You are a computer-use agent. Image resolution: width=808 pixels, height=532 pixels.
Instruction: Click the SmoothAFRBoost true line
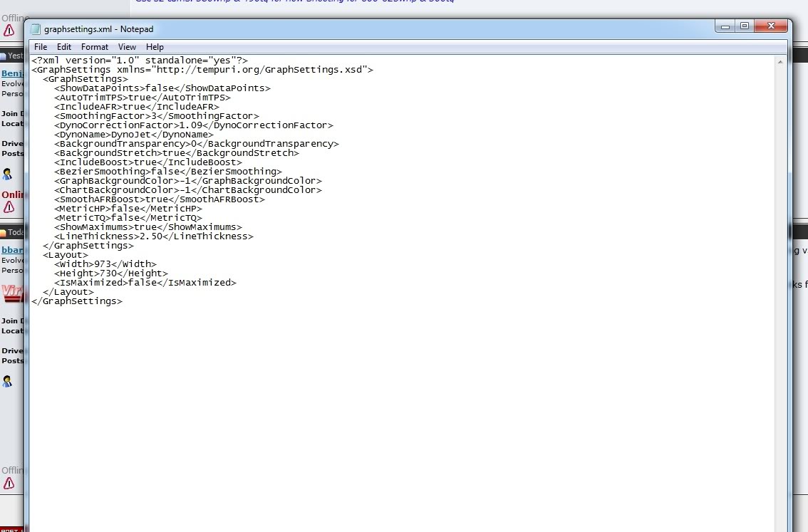159,199
